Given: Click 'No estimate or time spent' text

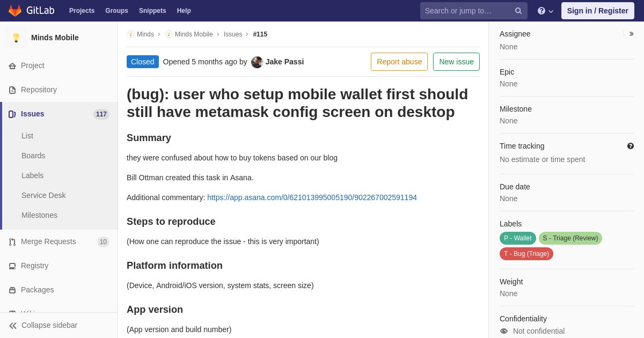Looking at the screenshot, I should [x=542, y=159].
